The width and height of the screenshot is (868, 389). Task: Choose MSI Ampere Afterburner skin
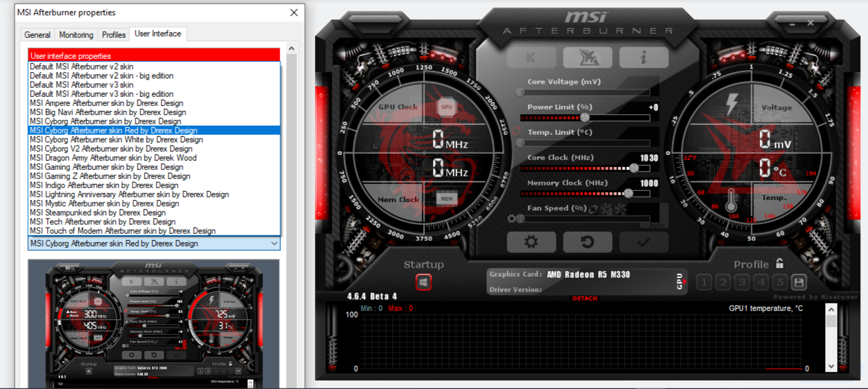[154, 103]
